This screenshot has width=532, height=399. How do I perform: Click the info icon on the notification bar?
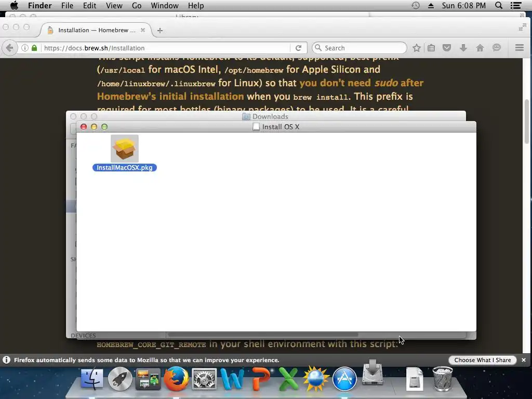pos(6,360)
